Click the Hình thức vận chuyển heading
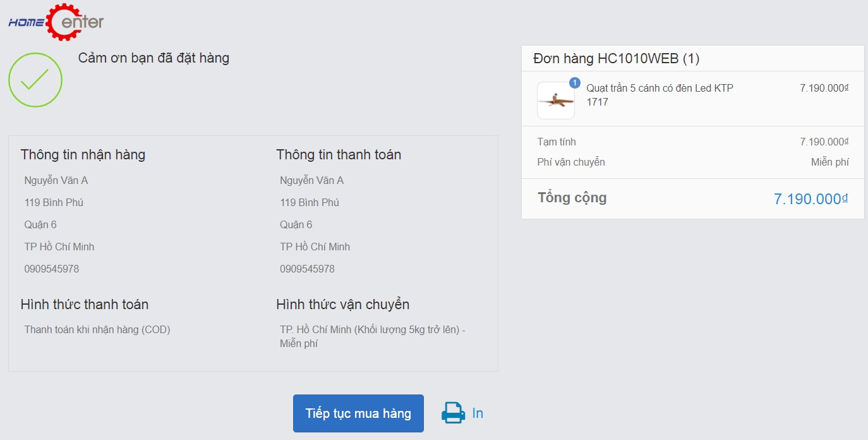This screenshot has height=440, width=868. (x=342, y=304)
